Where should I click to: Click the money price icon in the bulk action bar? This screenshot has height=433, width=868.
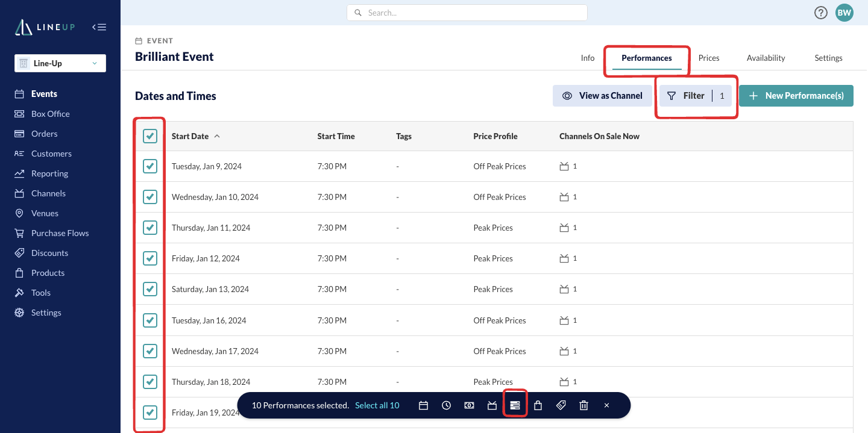pos(469,405)
